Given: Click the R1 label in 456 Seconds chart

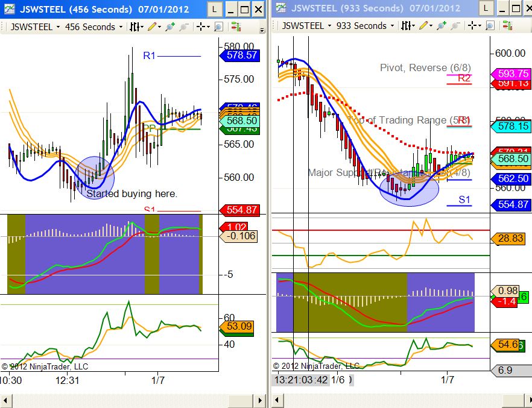Looking at the screenshot, I should click(x=149, y=55).
